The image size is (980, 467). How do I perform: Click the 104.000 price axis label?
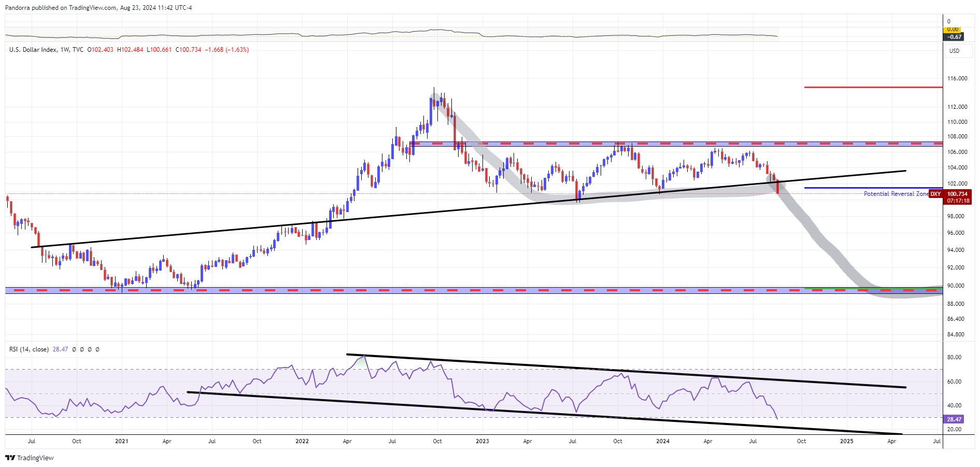957,167
